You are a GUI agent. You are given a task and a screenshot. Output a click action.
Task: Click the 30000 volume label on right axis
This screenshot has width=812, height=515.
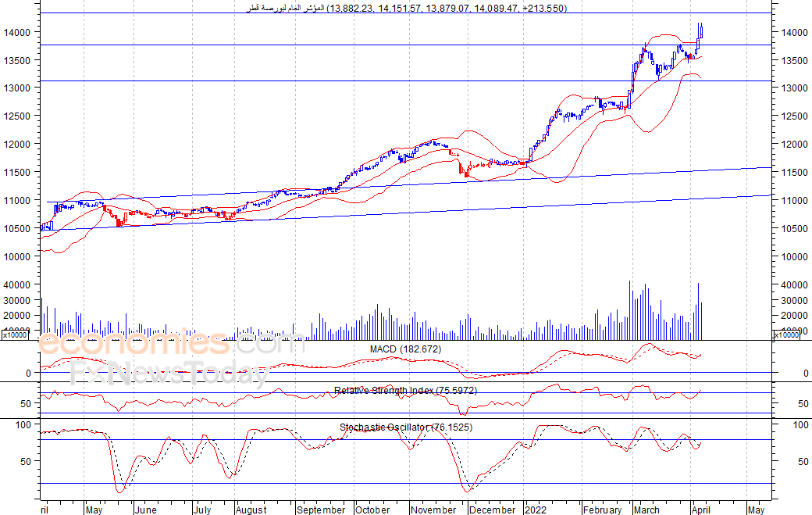[794, 300]
